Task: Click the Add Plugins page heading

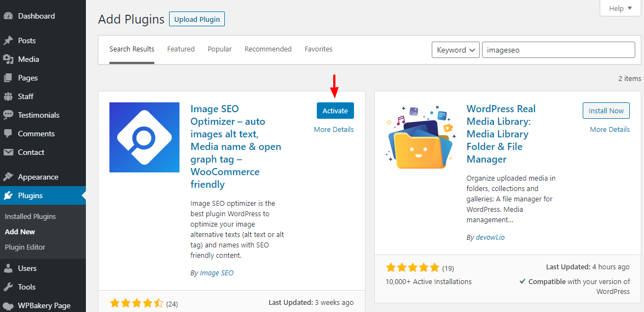Action: point(131,19)
